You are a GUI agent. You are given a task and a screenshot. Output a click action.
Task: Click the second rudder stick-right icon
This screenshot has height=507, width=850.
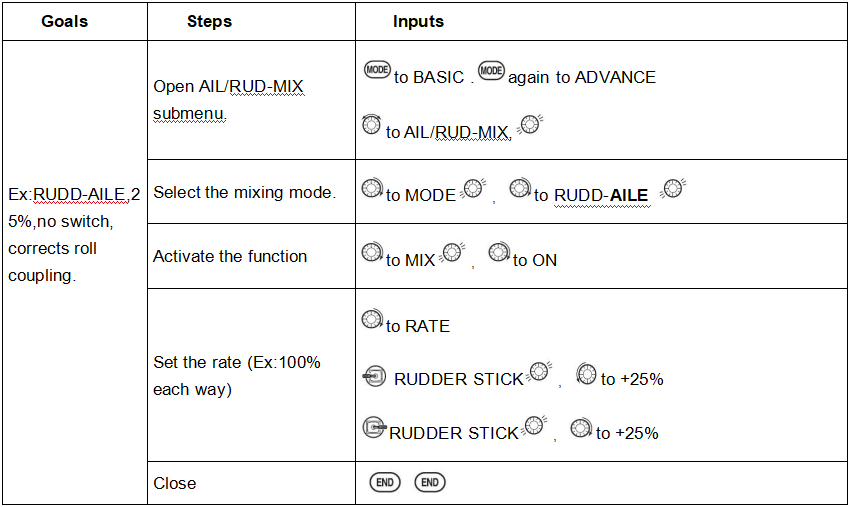pos(374,429)
